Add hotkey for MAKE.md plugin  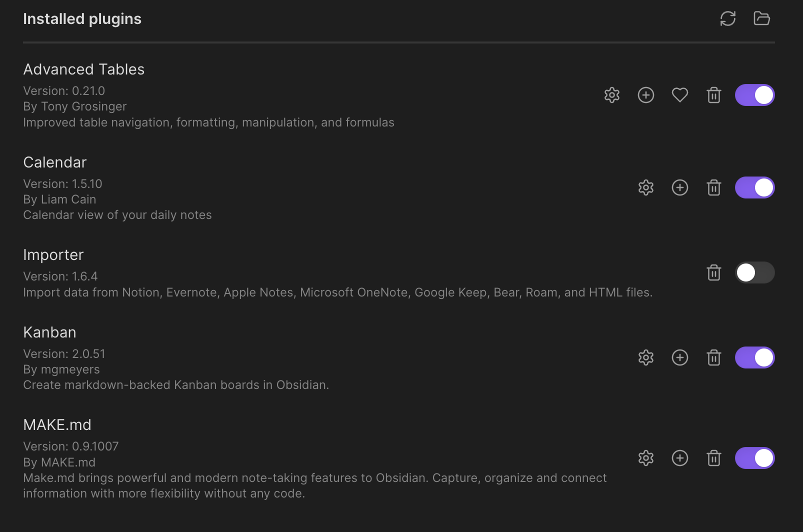(x=680, y=458)
